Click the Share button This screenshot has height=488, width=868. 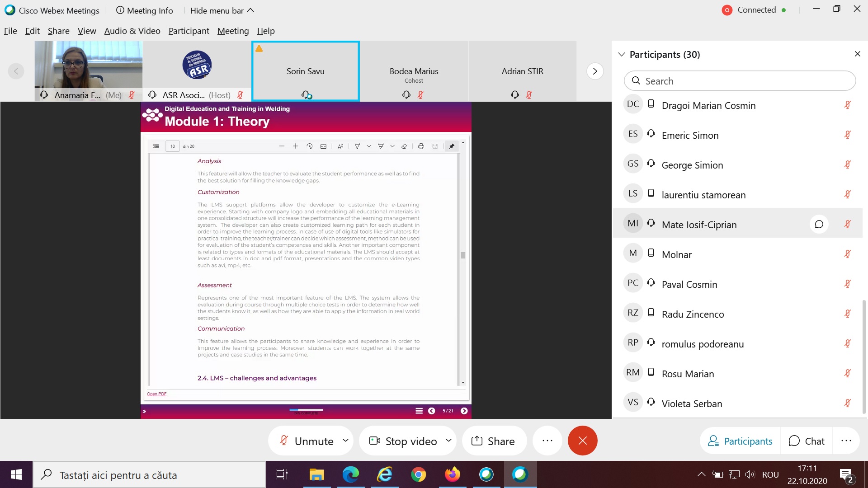[x=493, y=441]
